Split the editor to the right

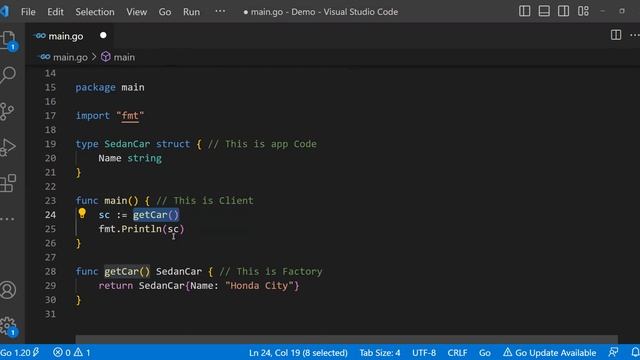pos(616,35)
